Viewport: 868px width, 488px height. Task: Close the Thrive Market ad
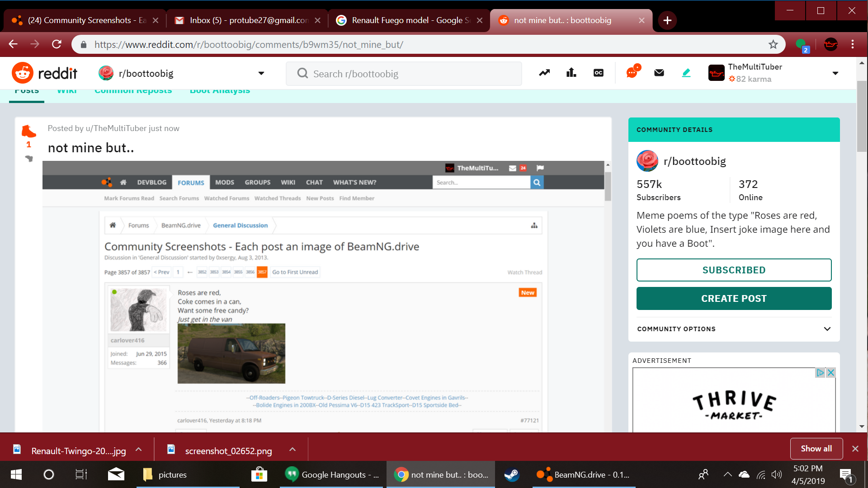click(830, 373)
